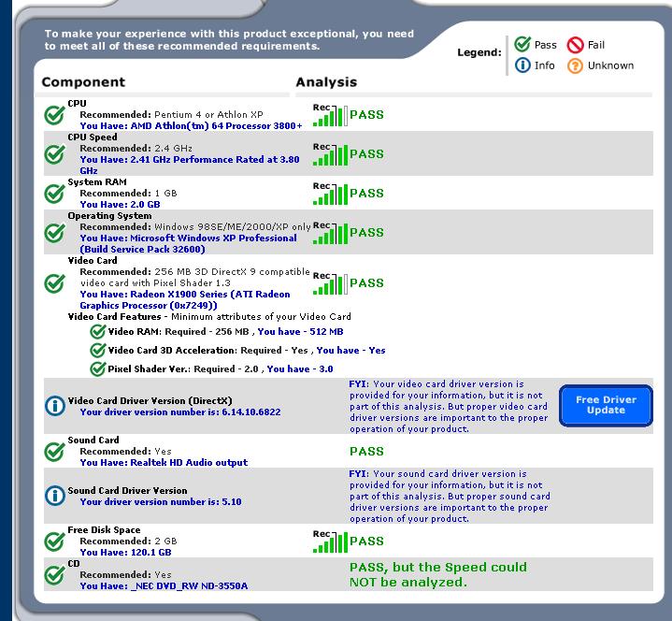Click the CD pass checkmark icon
Viewport: 672px width, 621px height.
(x=55, y=574)
